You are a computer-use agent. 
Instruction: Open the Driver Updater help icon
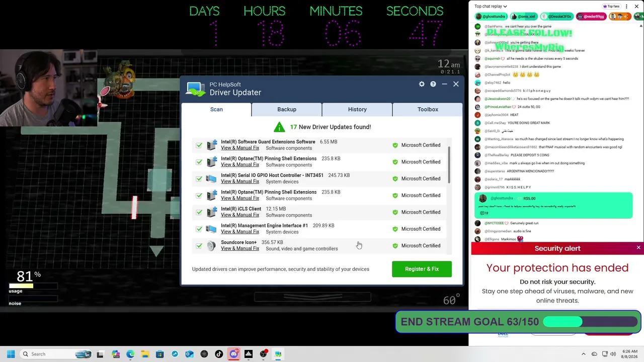click(x=433, y=84)
